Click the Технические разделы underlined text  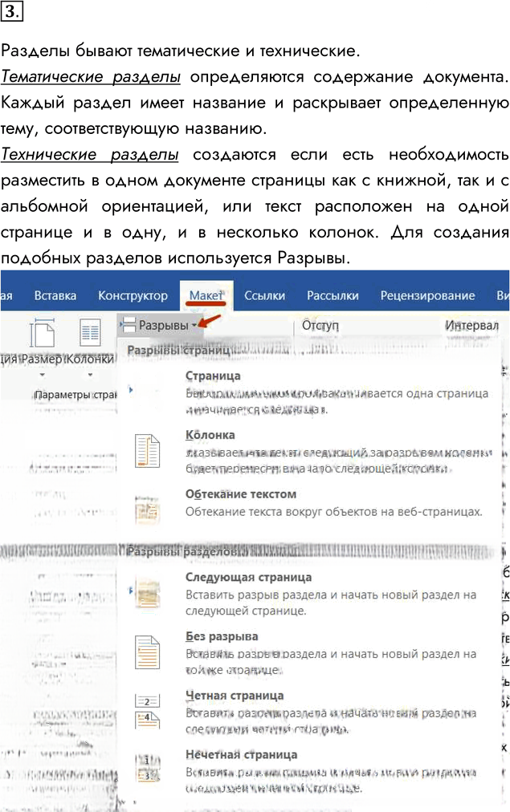90,154
